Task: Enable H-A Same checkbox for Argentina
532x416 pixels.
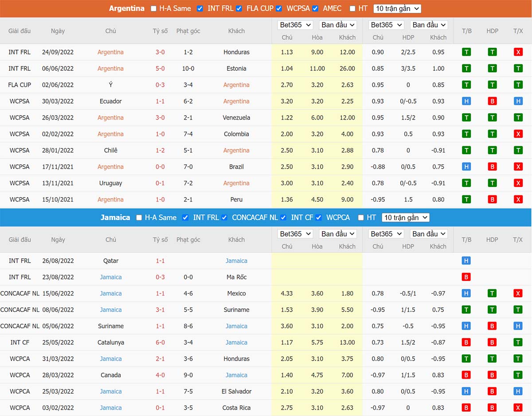Action: pyautogui.click(x=153, y=8)
